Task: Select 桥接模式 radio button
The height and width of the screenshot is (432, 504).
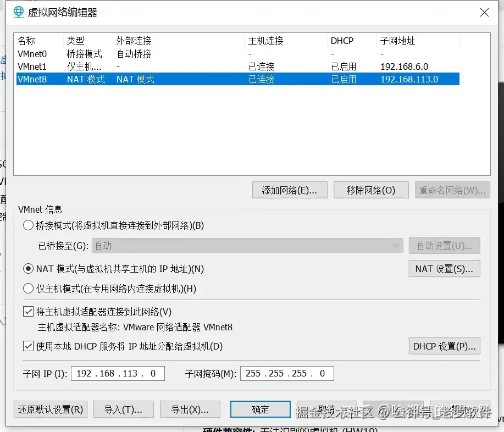Action: click(x=28, y=225)
